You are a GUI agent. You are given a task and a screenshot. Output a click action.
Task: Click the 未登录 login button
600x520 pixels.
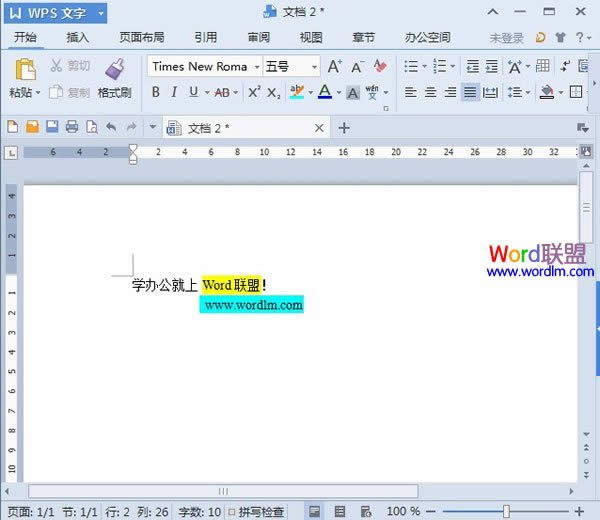point(506,38)
